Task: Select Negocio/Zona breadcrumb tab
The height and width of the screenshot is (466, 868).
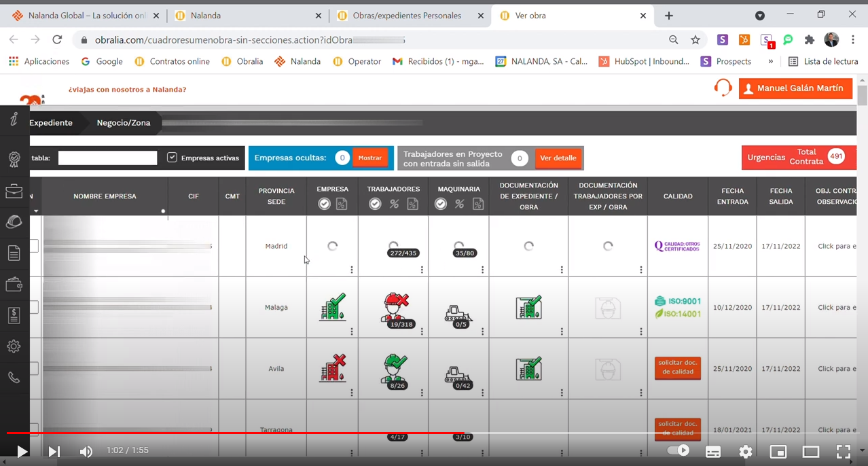Action: 124,123
